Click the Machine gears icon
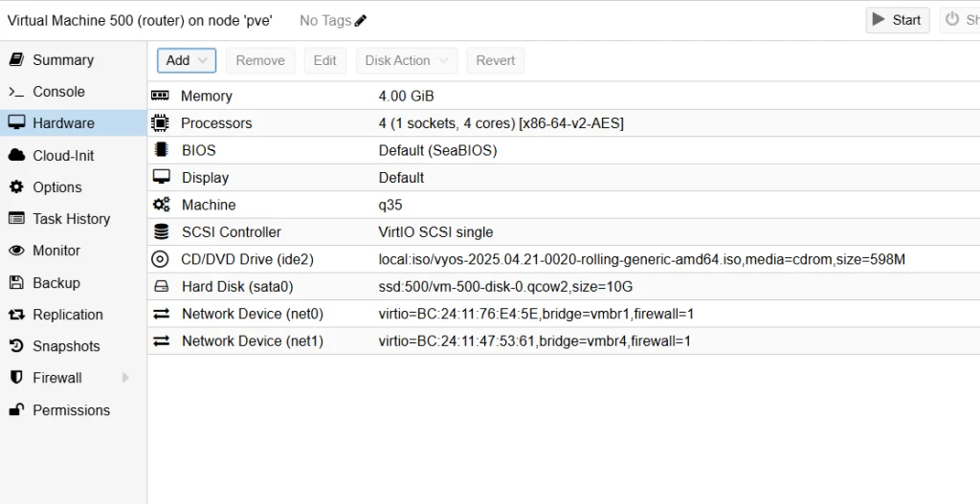The width and height of the screenshot is (980, 504). (x=161, y=205)
